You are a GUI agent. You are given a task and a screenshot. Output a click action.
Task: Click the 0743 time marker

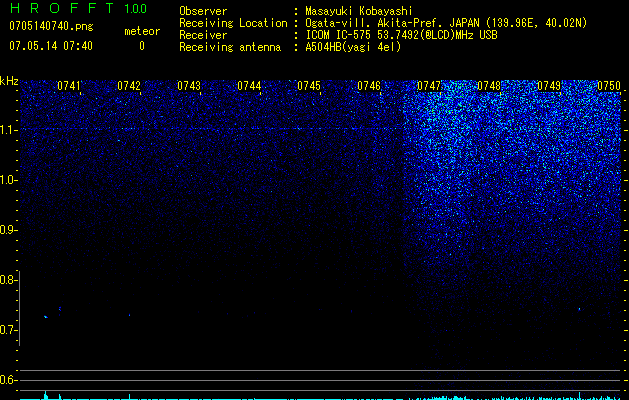(189, 86)
